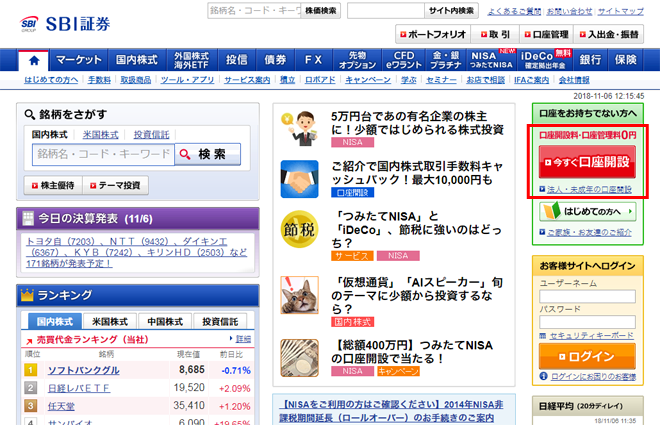Click the home icon tab
Screen dimensions: 660x425
[34, 60]
